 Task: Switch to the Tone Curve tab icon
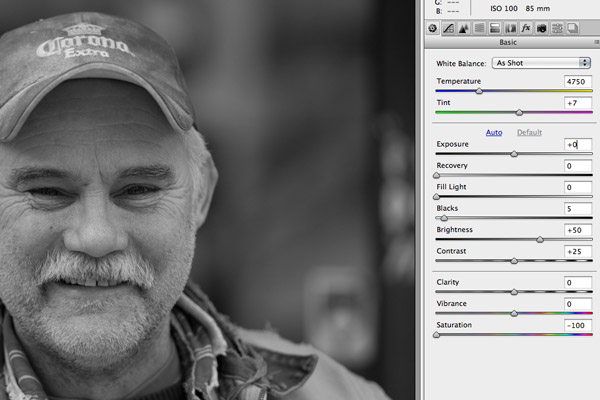[x=448, y=28]
